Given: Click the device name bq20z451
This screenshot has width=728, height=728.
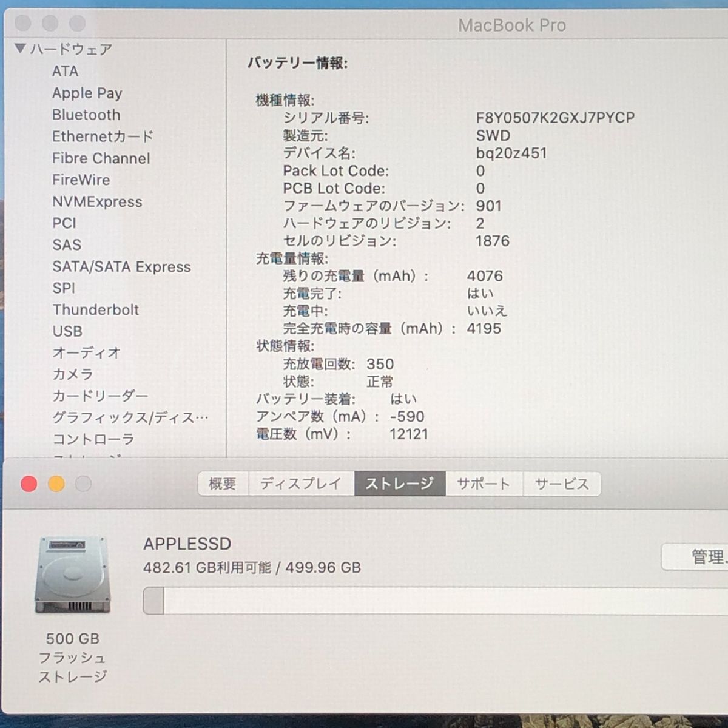Looking at the screenshot, I should click(511, 153).
